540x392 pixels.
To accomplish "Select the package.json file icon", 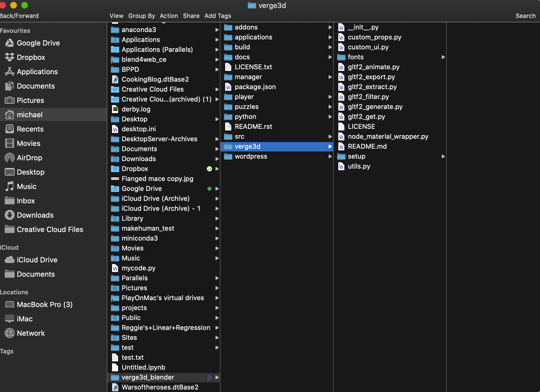I will pyautogui.click(x=228, y=87).
